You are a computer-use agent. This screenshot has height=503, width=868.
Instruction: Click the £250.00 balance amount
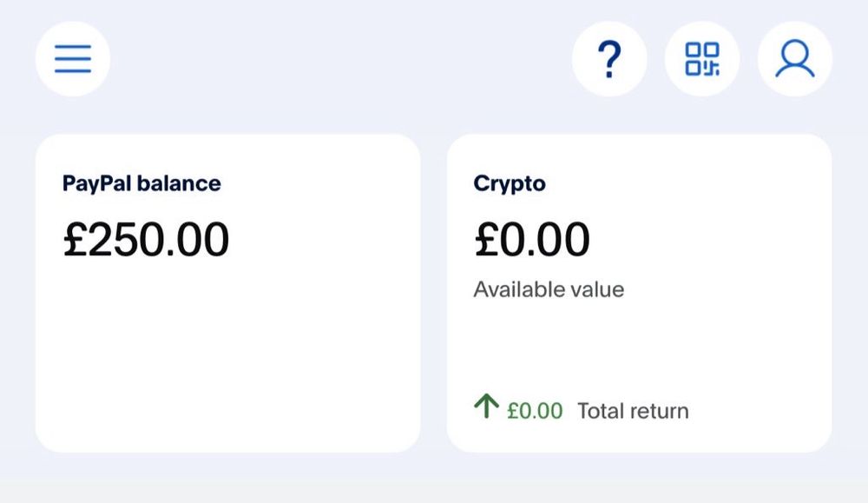tap(146, 239)
